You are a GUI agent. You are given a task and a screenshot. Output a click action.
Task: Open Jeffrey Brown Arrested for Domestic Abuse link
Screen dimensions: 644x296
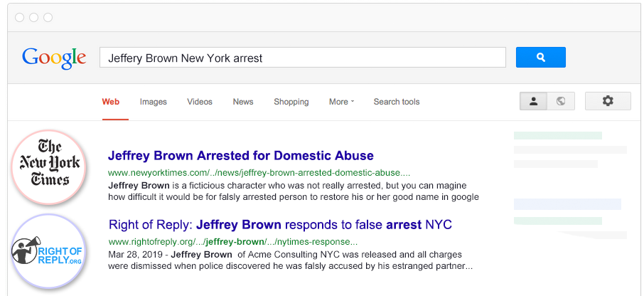[241, 156]
